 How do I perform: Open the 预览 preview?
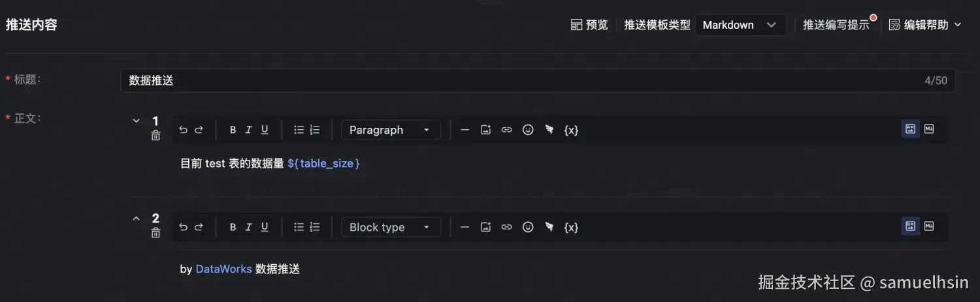589,25
